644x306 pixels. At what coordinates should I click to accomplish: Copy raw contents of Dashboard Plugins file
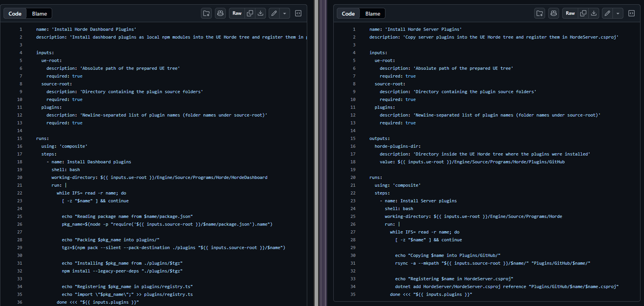point(250,13)
